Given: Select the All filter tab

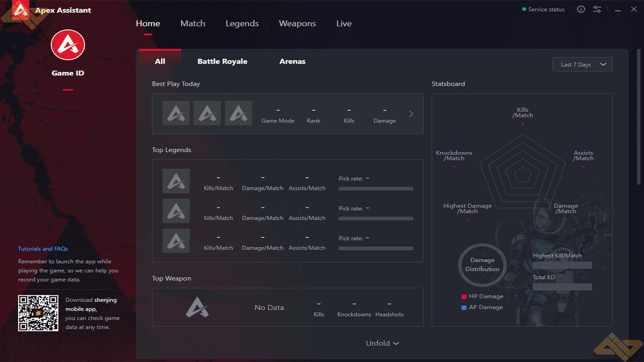Looking at the screenshot, I should 160,61.
